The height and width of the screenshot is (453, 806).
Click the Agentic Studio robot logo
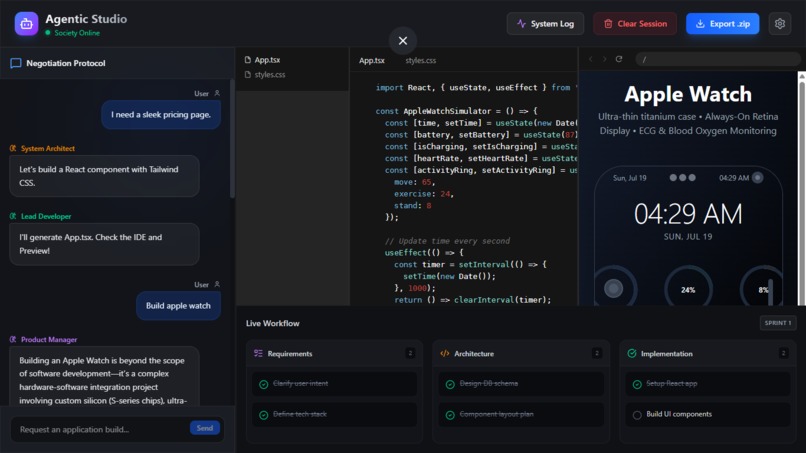point(26,24)
